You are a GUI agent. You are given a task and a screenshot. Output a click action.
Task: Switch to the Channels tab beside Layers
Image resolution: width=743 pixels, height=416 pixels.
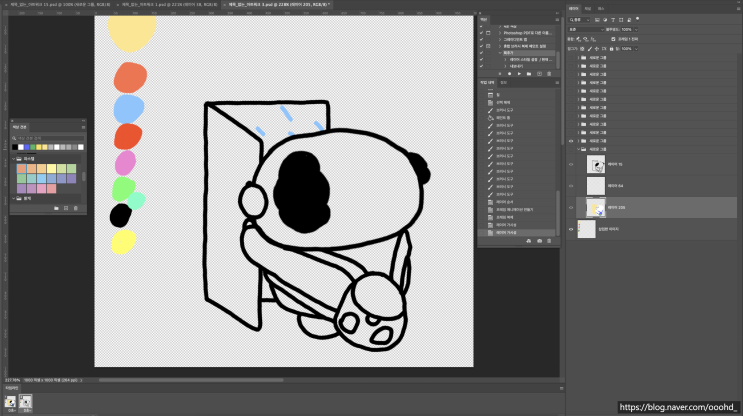(x=588, y=9)
